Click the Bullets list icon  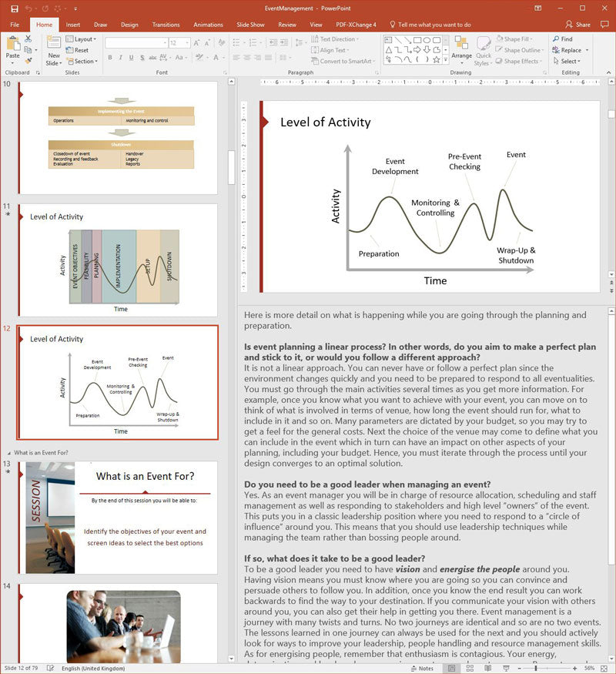click(237, 42)
